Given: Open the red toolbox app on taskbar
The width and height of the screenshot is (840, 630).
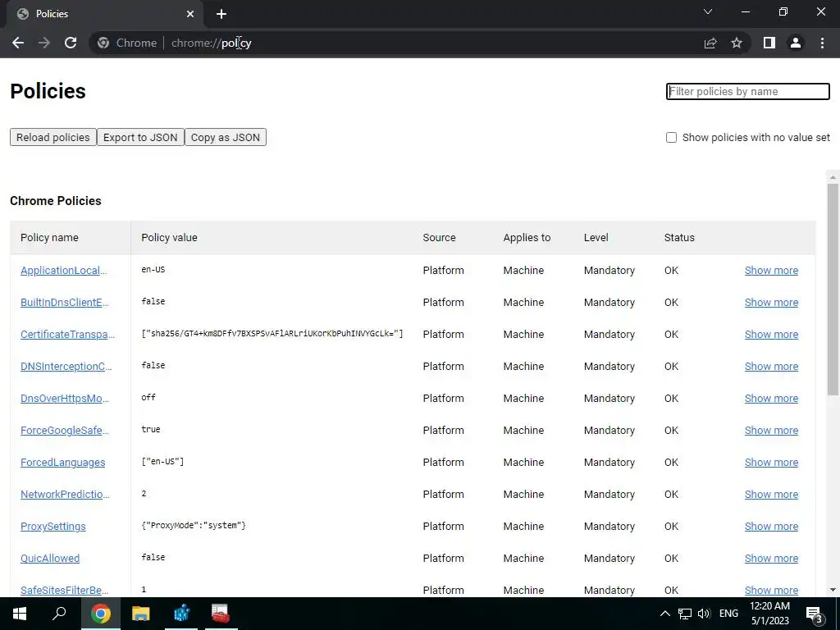Looking at the screenshot, I should coord(221,614).
